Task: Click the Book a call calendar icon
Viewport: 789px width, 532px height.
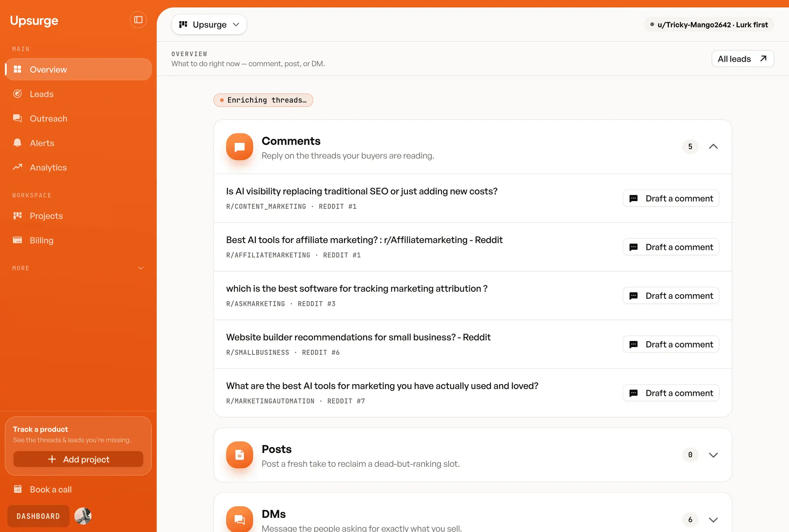Action: 18,489
